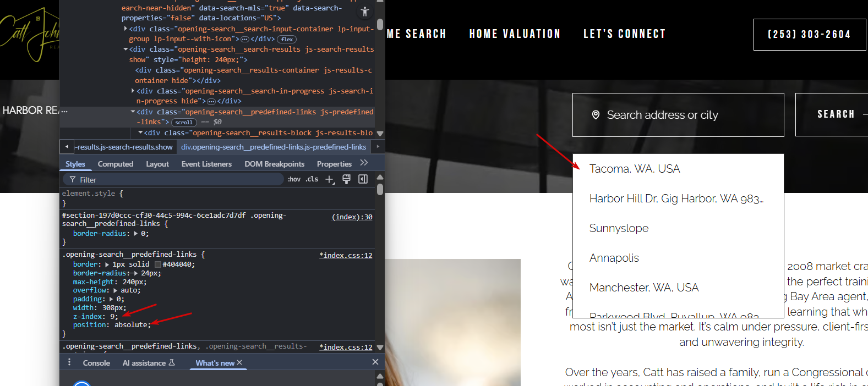Expand the search-in-progress div node

(133, 91)
